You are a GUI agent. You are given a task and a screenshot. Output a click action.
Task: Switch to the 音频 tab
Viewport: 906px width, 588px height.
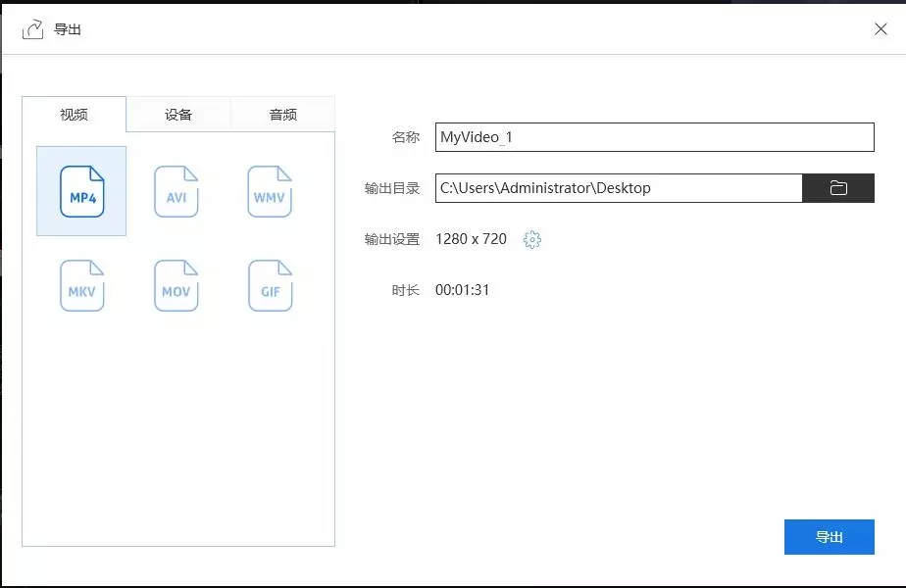282,115
